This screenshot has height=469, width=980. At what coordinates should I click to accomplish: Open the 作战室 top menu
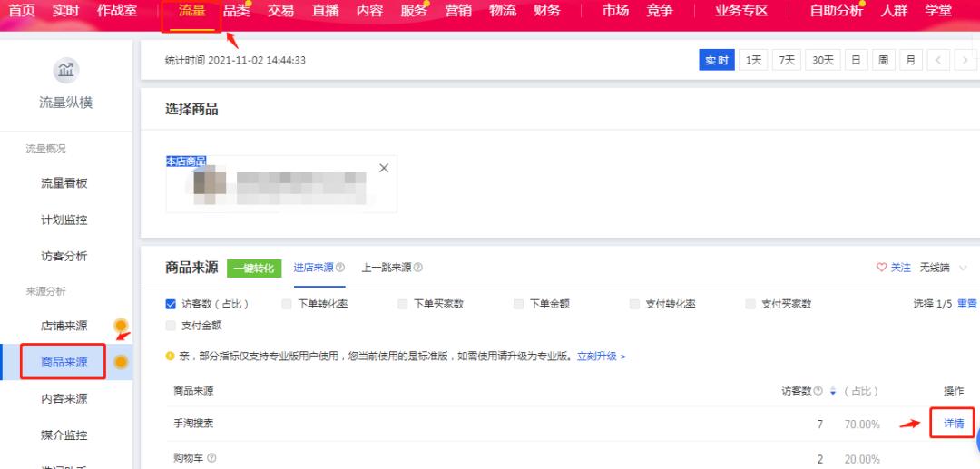(117, 11)
